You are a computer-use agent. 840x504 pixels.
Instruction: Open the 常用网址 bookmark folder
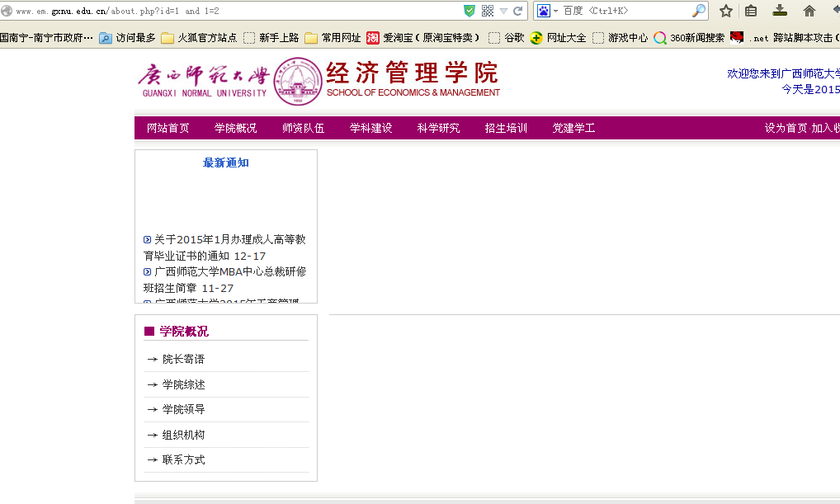tap(333, 37)
